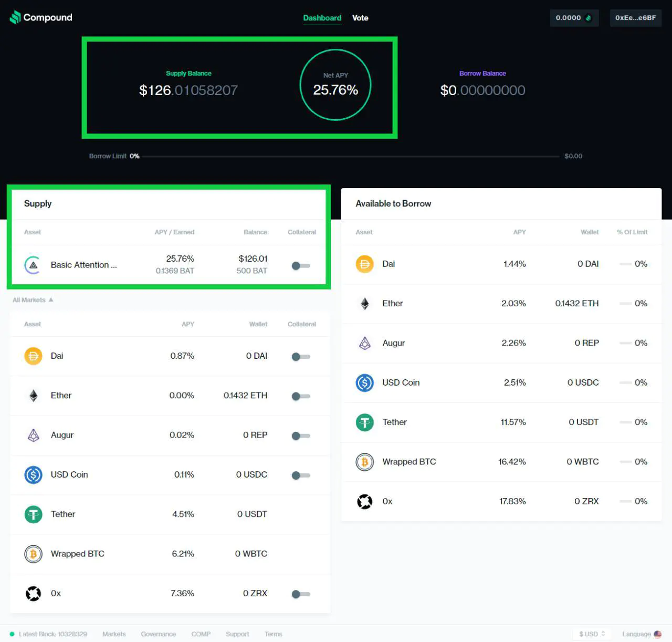The image size is (672, 642).
Task: Click the Tether icon in Available to Borrow
Action: [x=364, y=422]
